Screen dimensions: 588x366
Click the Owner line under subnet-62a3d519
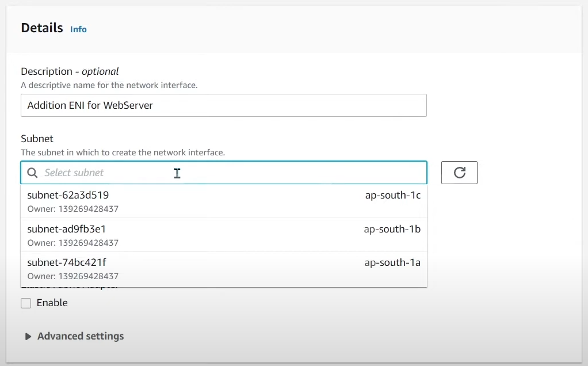tap(72, 209)
